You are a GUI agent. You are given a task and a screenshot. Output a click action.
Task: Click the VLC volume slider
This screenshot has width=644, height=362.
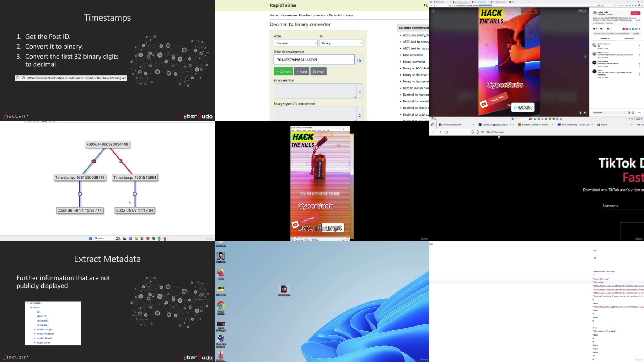click(343, 240)
